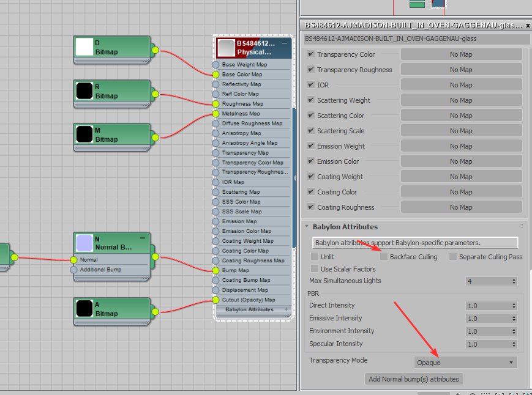Viewport: 532px width, 395px height.
Task: Adjust Direct Intensity spinner arrows
Action: 514,306
